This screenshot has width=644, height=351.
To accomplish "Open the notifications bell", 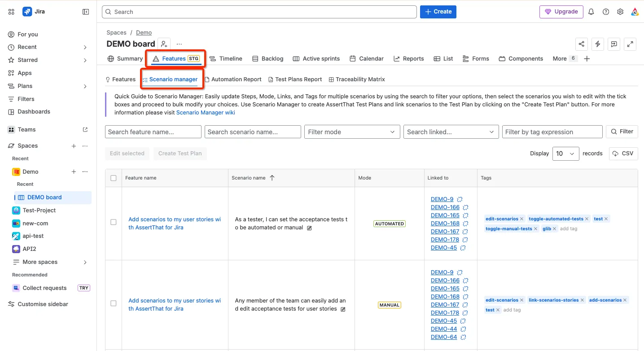I will coord(591,12).
